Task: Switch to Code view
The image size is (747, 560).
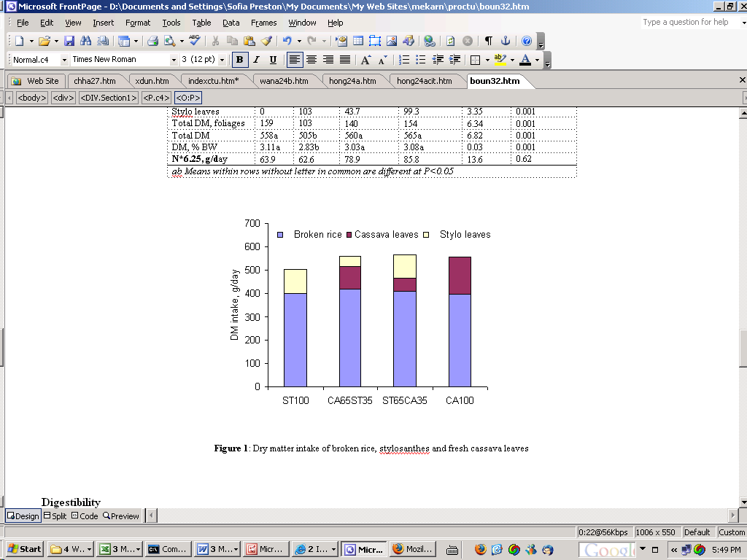Action: (x=85, y=516)
